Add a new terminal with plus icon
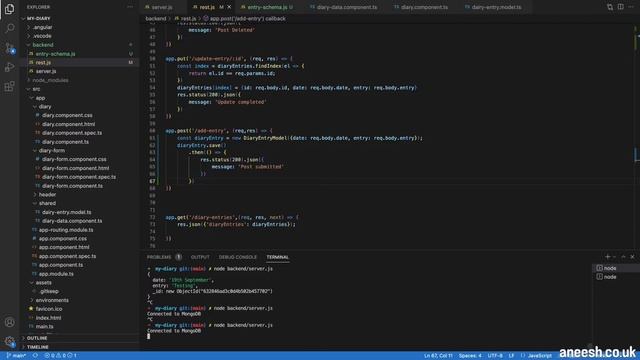 point(608,257)
